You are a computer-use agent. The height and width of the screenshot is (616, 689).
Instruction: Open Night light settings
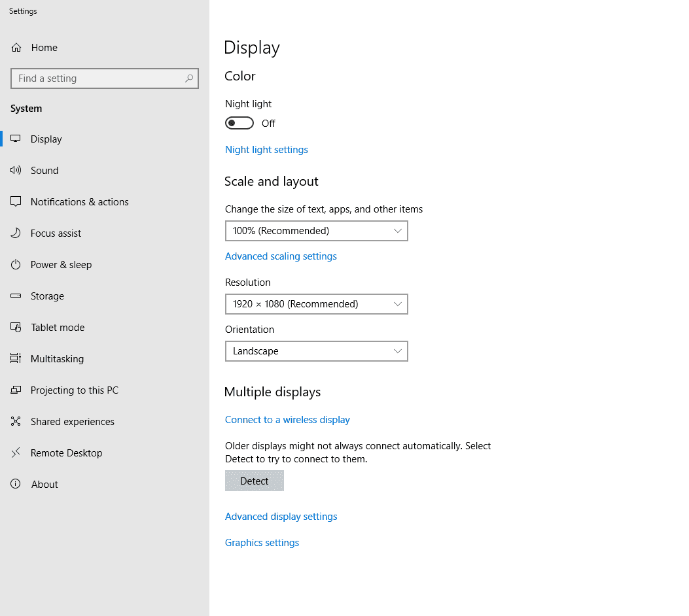point(266,149)
